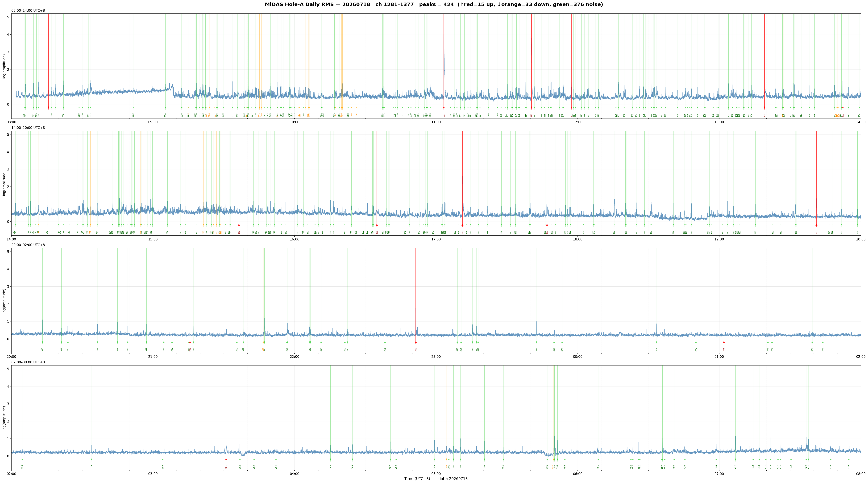Click the 17:00 x-axis tick label
Image resolution: width=868 pixels, height=483 pixels.
click(x=436, y=239)
